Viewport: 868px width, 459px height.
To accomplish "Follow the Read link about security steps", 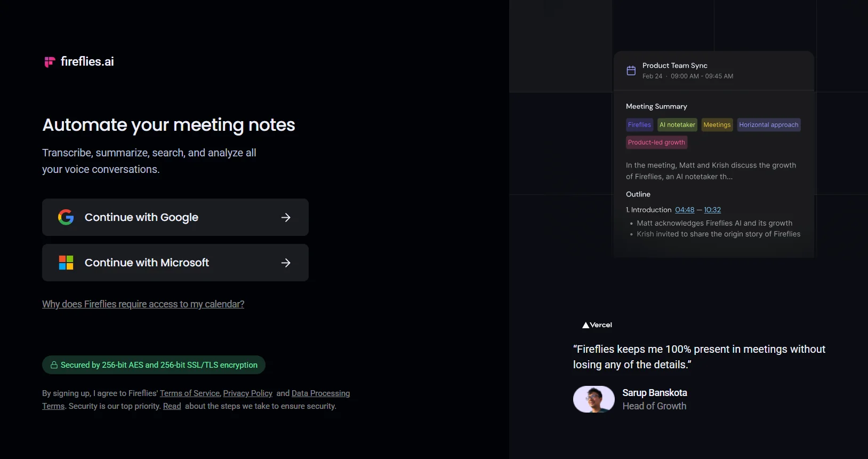I will tap(172, 406).
